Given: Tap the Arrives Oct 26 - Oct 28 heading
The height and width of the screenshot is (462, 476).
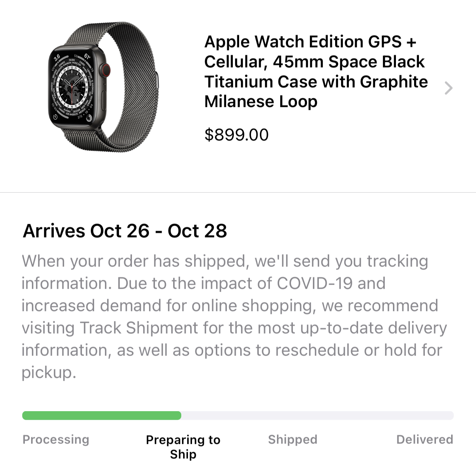Looking at the screenshot, I should 125,231.
